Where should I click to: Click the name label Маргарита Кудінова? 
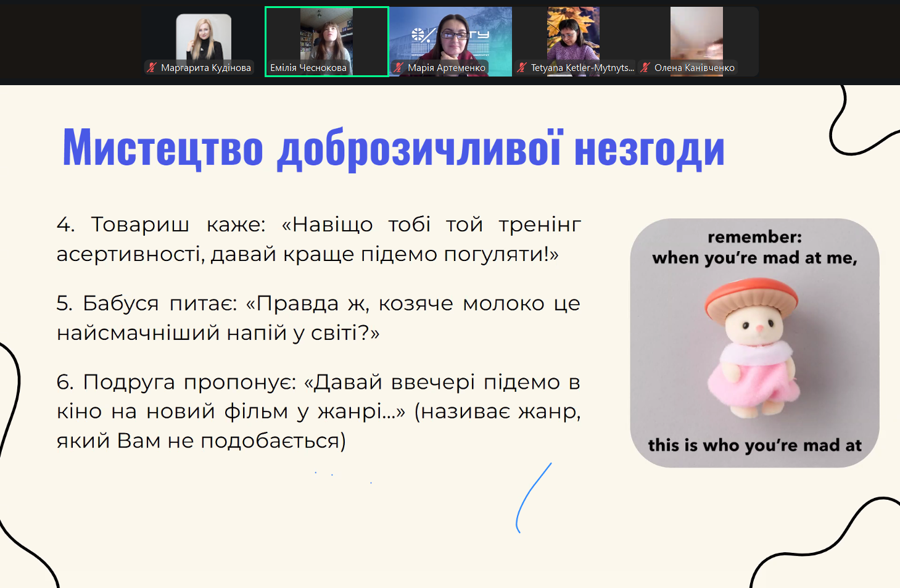point(205,68)
